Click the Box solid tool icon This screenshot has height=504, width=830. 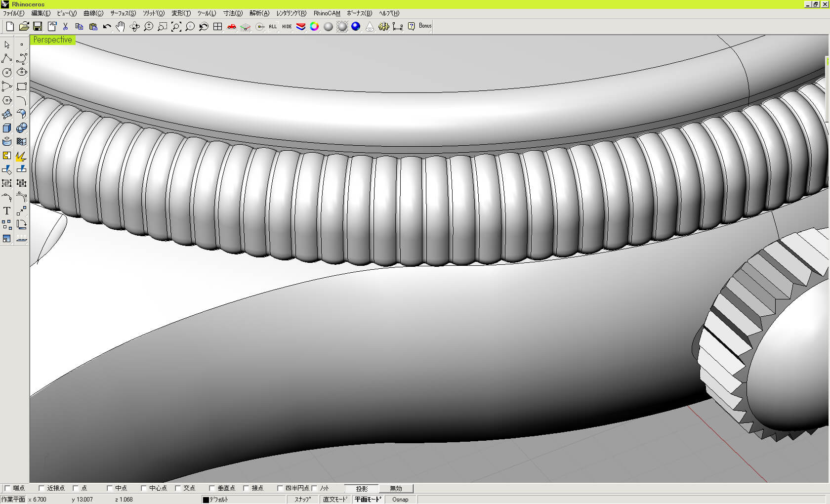pyautogui.click(x=7, y=128)
